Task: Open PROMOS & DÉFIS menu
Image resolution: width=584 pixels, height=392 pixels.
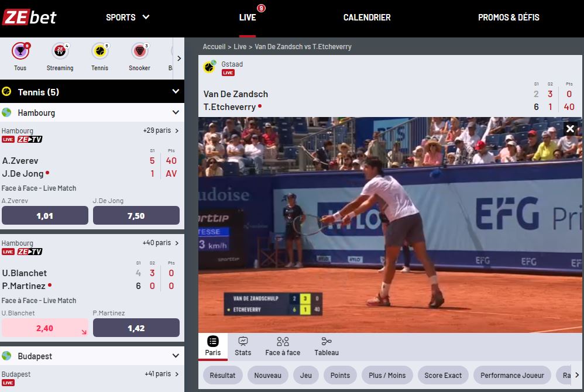Action: (509, 18)
